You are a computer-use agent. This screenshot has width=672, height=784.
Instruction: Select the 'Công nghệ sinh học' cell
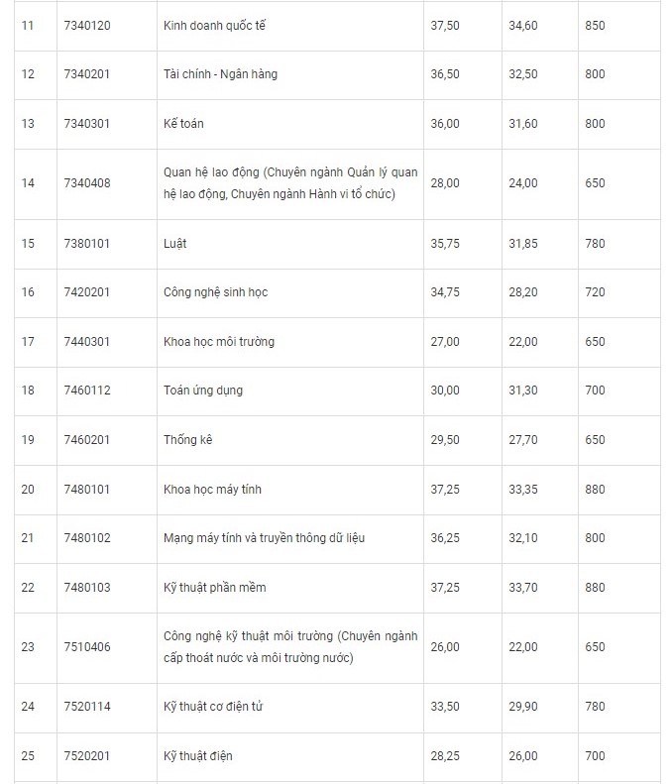click(x=215, y=292)
